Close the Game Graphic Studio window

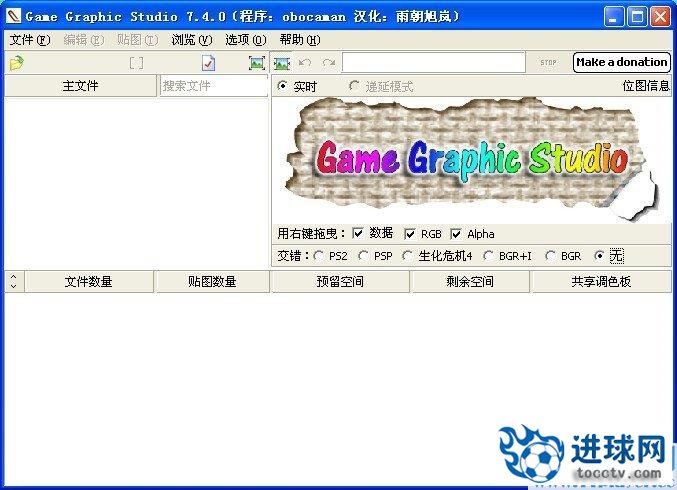661,17
